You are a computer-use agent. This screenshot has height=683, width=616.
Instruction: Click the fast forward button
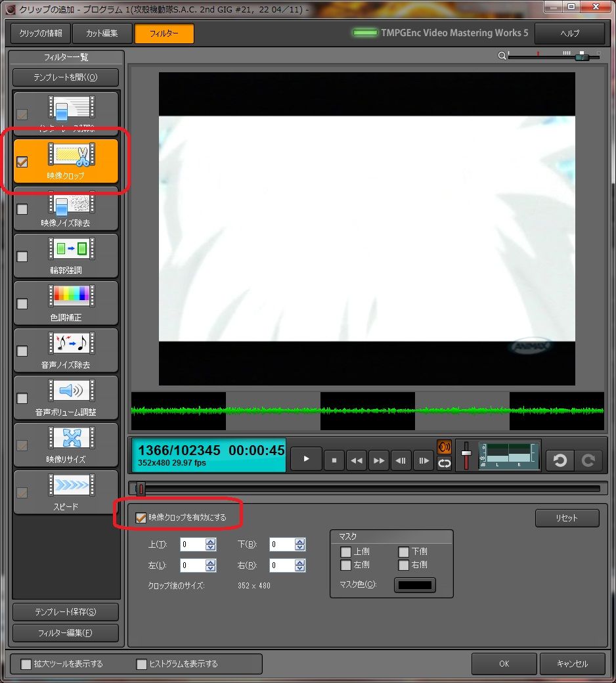click(379, 460)
